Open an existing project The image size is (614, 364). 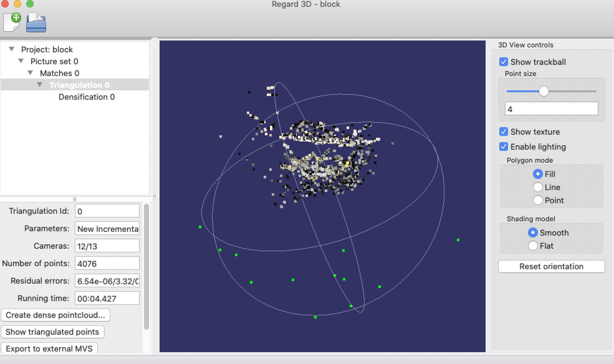click(x=36, y=22)
